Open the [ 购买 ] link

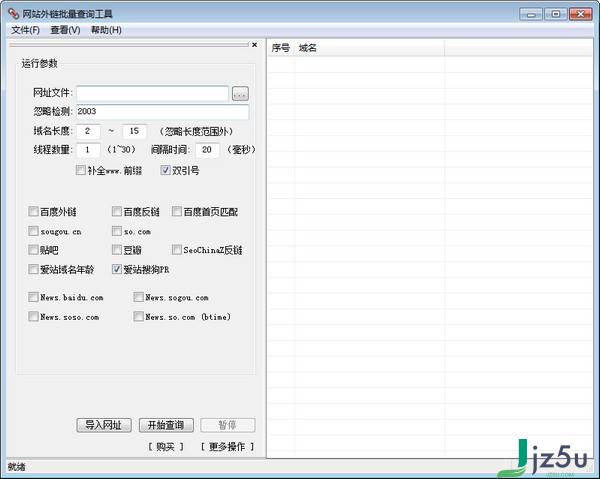pyautogui.click(x=166, y=447)
